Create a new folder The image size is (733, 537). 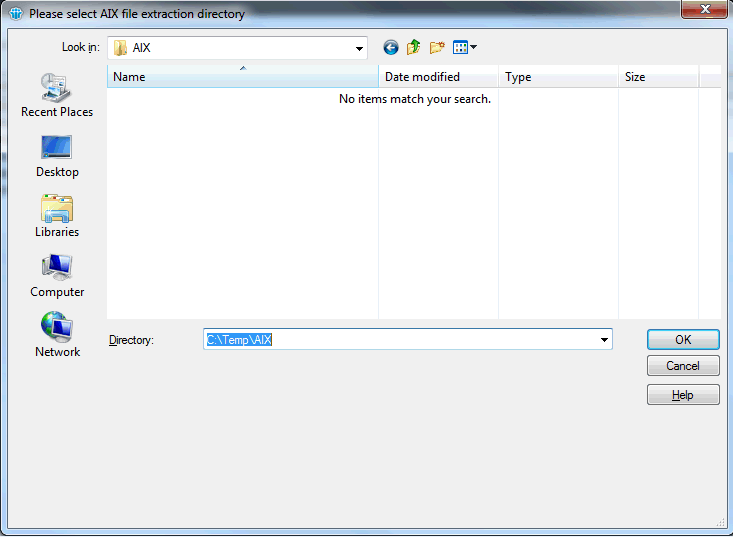click(437, 48)
